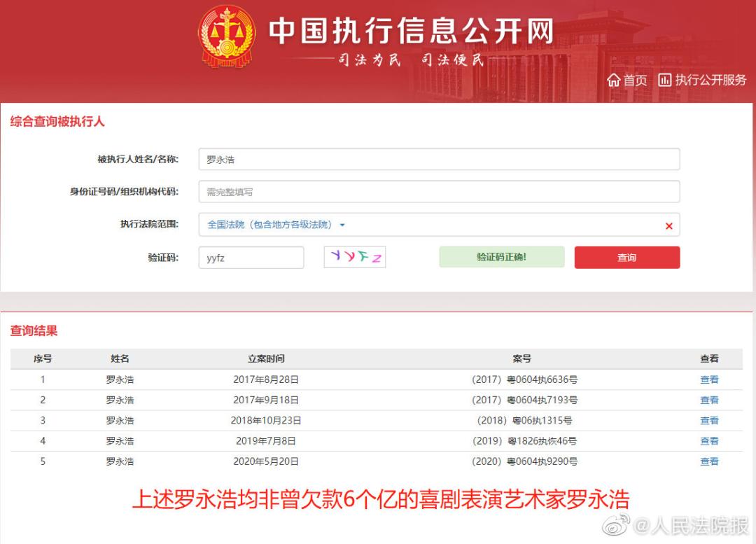This screenshot has width=756, height=544.
Task: Open the 全国法院 selection list
Action: [x=266, y=225]
